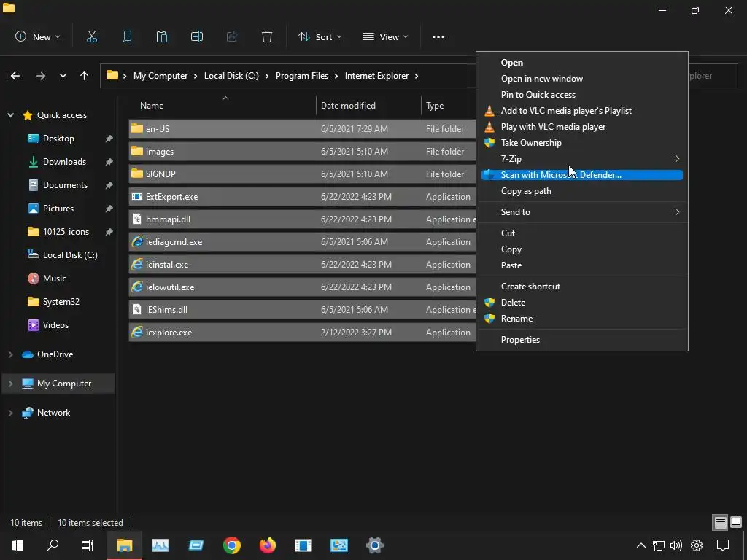Switch to details view in status bar

tap(720, 522)
